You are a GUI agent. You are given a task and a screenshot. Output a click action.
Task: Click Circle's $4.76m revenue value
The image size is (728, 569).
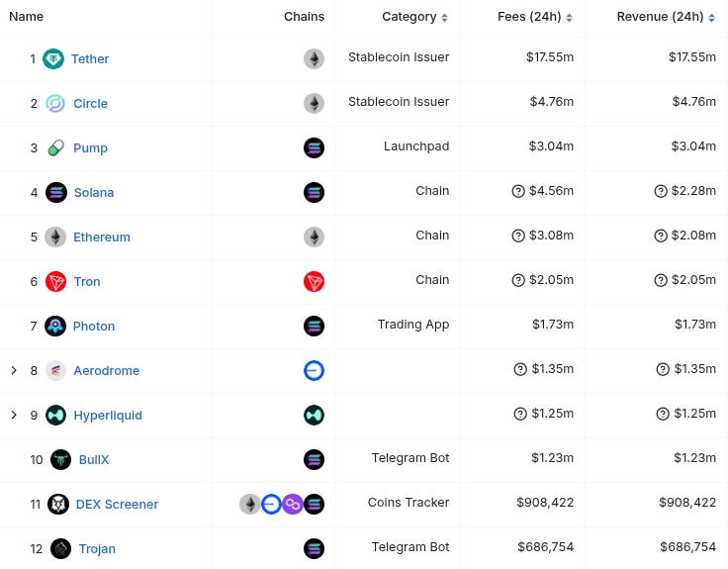(694, 102)
